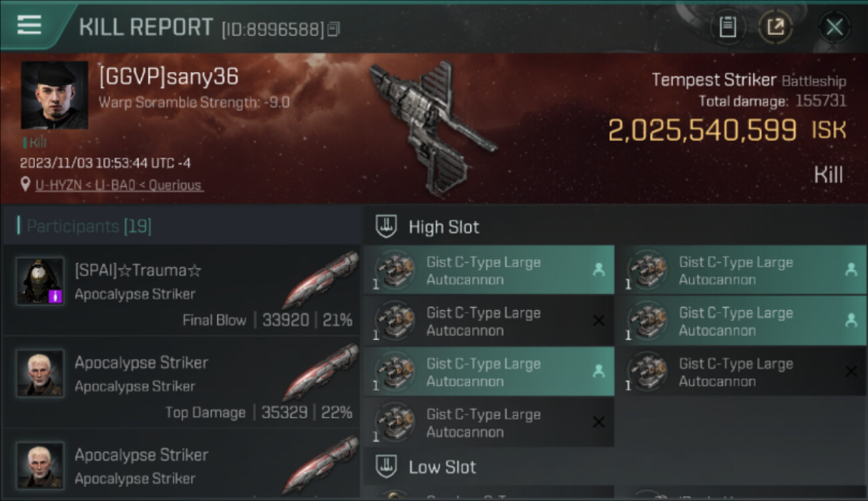Open sany36's pilot portrait
868x501 pixels.
(x=54, y=95)
